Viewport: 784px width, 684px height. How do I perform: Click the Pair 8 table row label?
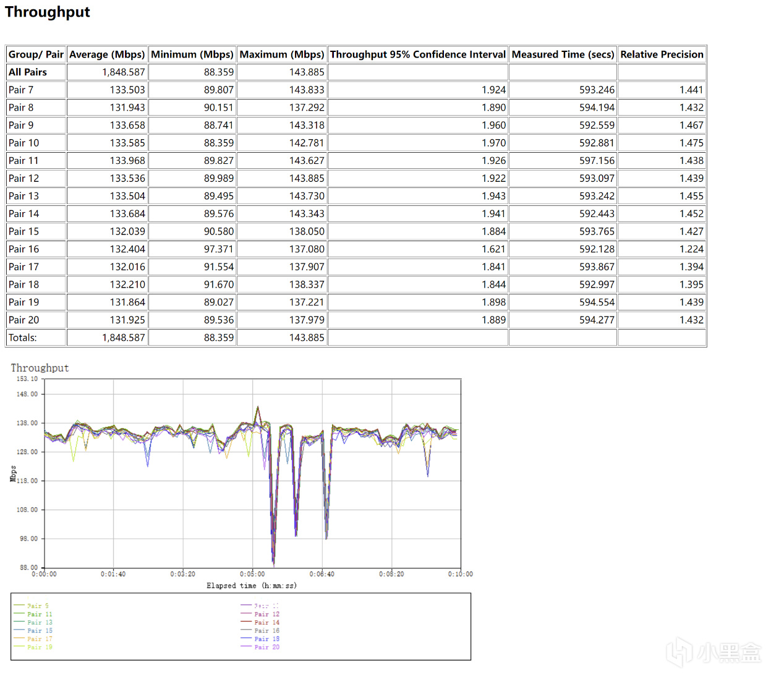point(21,108)
